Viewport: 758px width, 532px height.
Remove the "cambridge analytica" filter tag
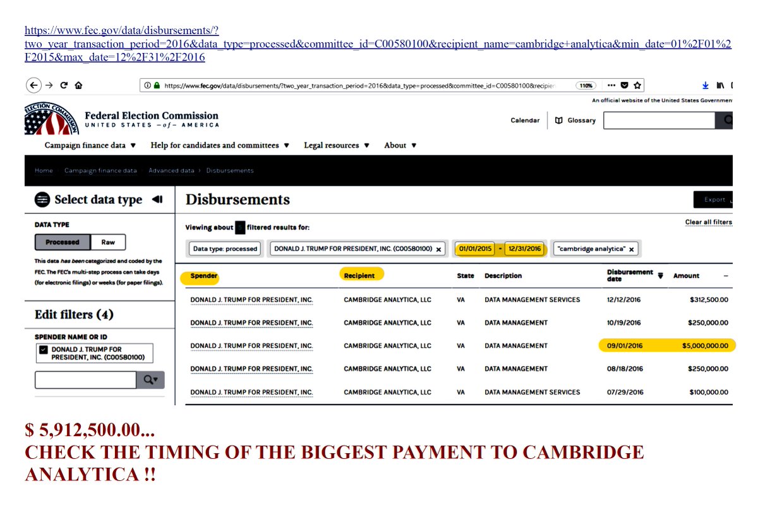[x=631, y=249]
